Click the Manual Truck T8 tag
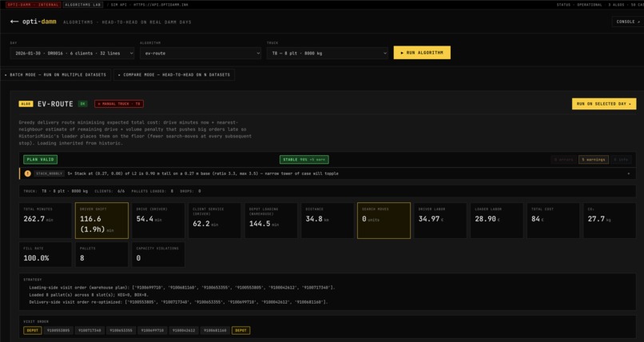Viewport: 644px width, 342px height. point(119,104)
